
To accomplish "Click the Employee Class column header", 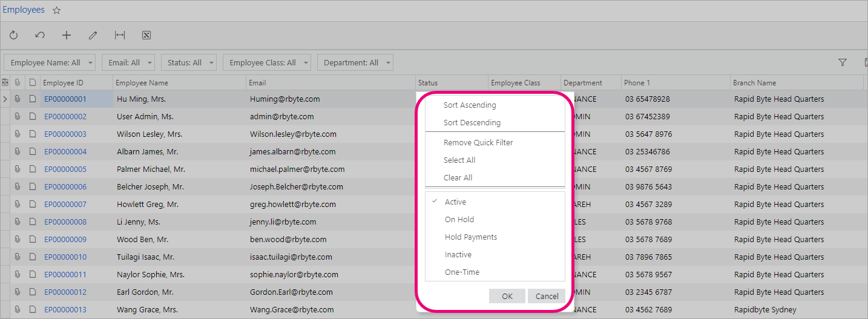I will 524,83.
